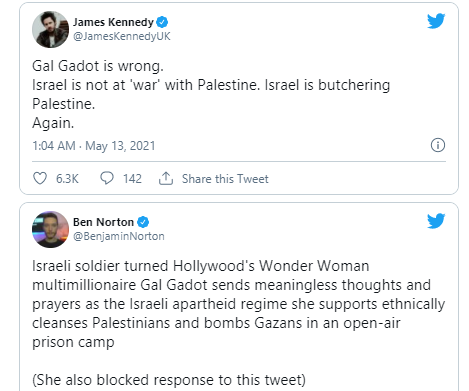Click the Twitter bird logo on Ben Norton's tweet
469x391 pixels.
436,221
